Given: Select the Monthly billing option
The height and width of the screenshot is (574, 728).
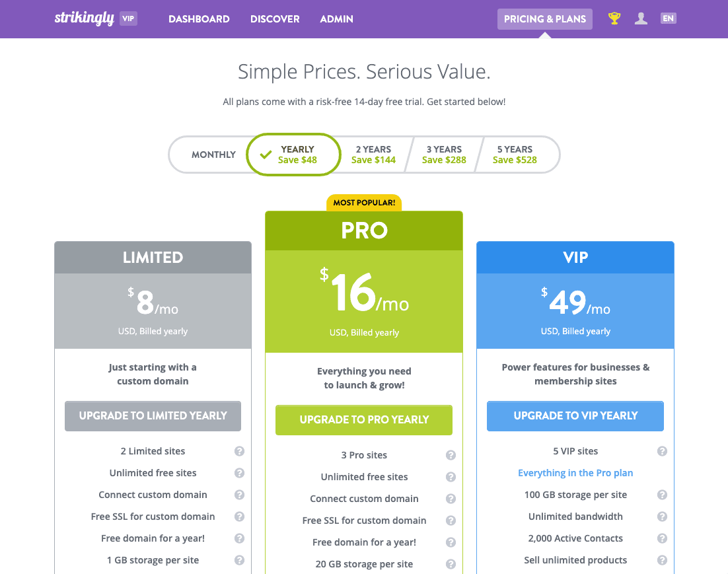Looking at the screenshot, I should click(213, 155).
